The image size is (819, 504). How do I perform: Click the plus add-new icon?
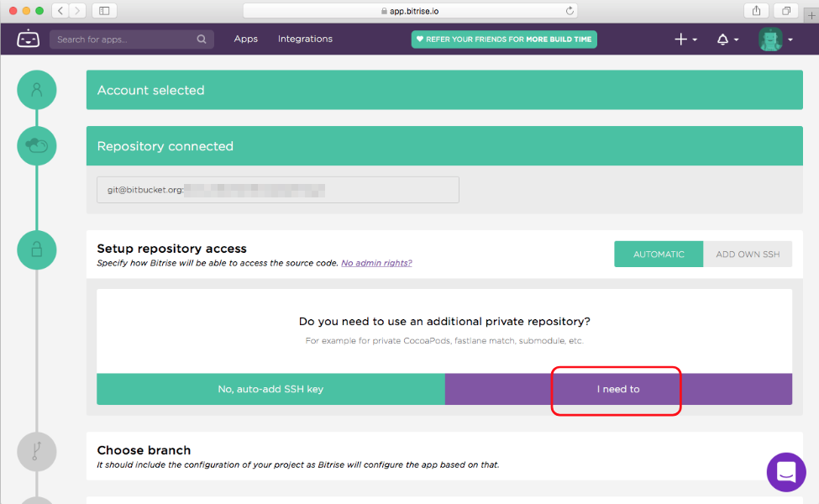pyautogui.click(x=680, y=39)
